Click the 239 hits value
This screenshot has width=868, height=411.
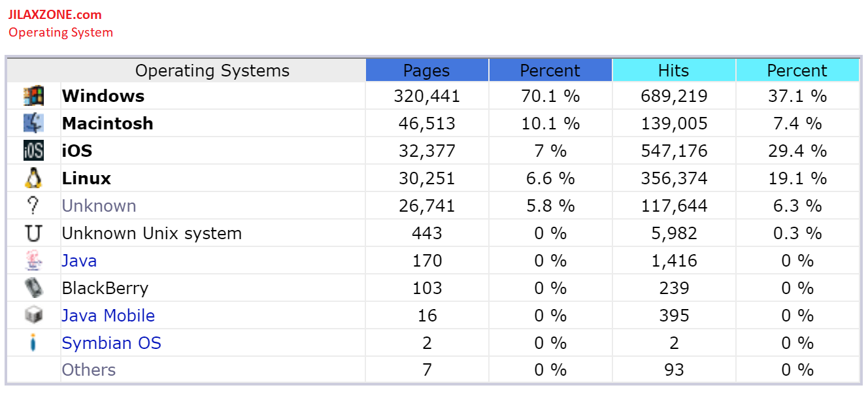click(674, 288)
